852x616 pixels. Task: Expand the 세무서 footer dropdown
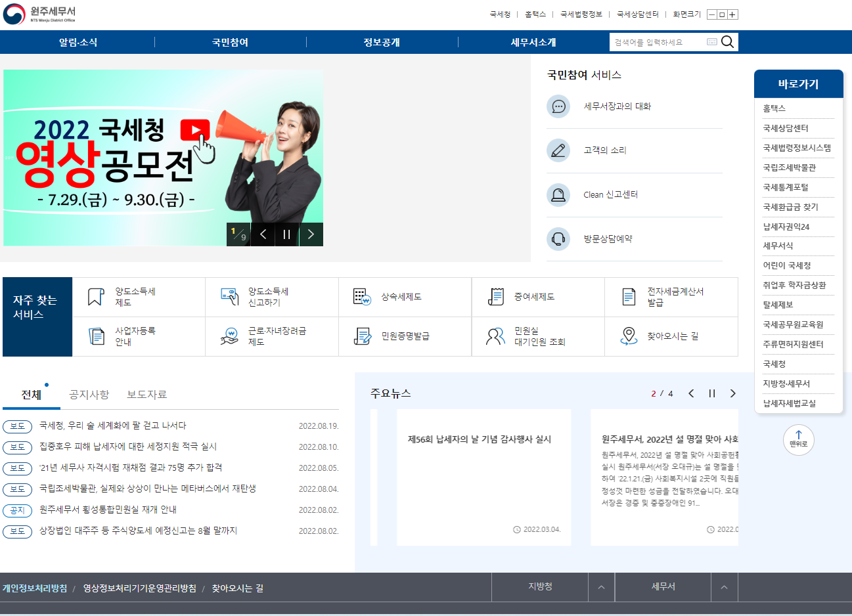663,586
